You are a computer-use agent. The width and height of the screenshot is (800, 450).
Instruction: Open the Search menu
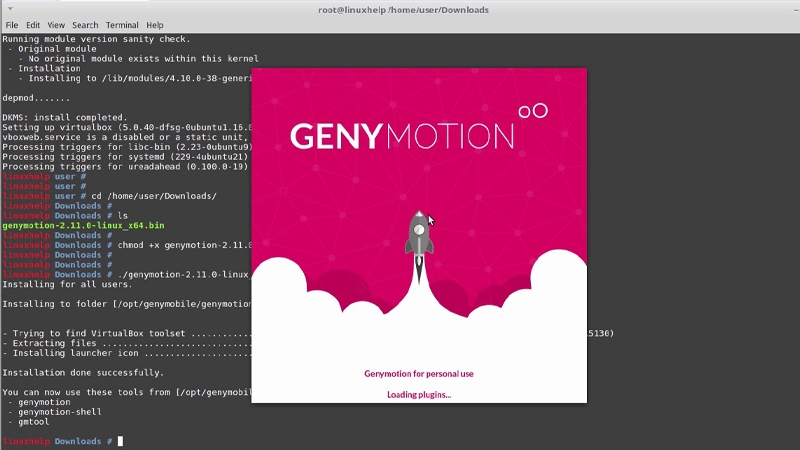pyautogui.click(x=85, y=25)
